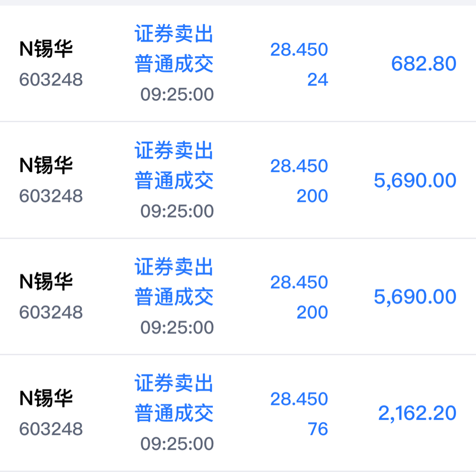Image resolution: width=476 pixels, height=476 pixels.
Task: Select quantity 76 in the last row
Action: coord(317,429)
